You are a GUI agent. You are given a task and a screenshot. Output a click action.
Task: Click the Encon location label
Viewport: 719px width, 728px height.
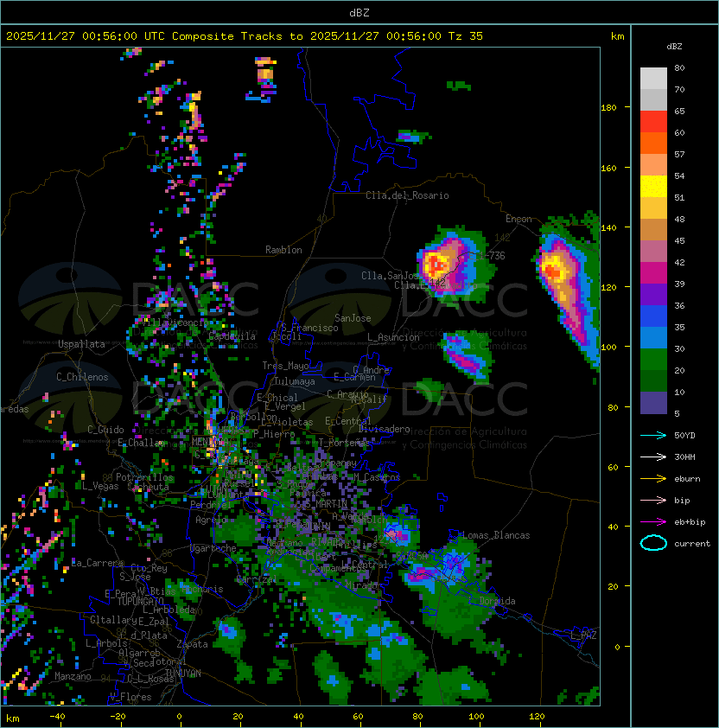click(519, 219)
